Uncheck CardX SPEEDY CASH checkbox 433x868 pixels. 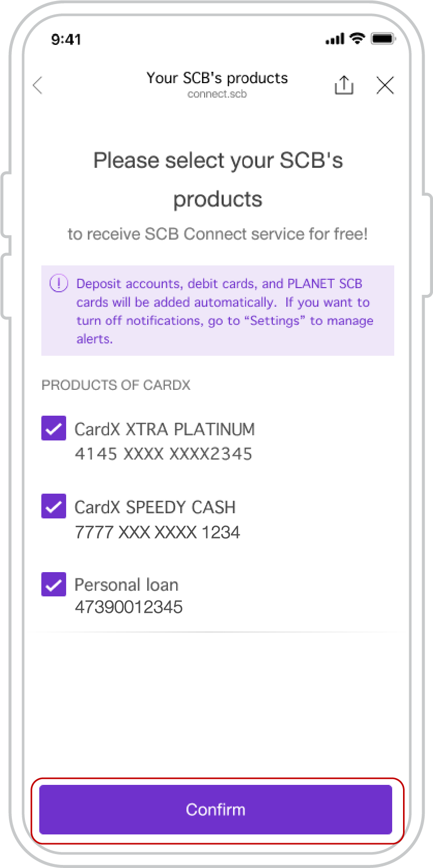(x=54, y=506)
